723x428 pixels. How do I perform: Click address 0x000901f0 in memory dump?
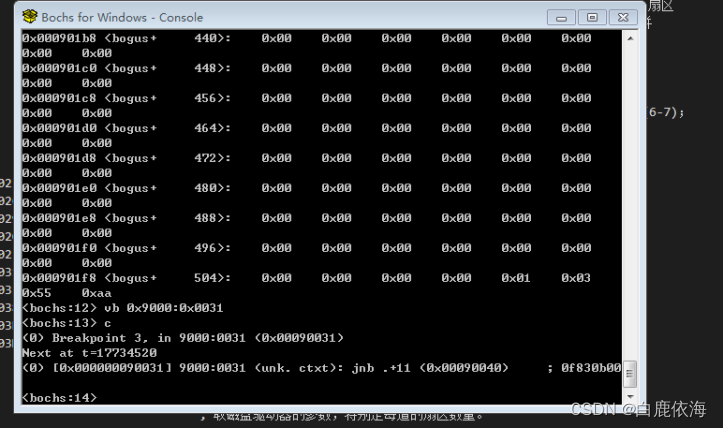tap(59, 248)
